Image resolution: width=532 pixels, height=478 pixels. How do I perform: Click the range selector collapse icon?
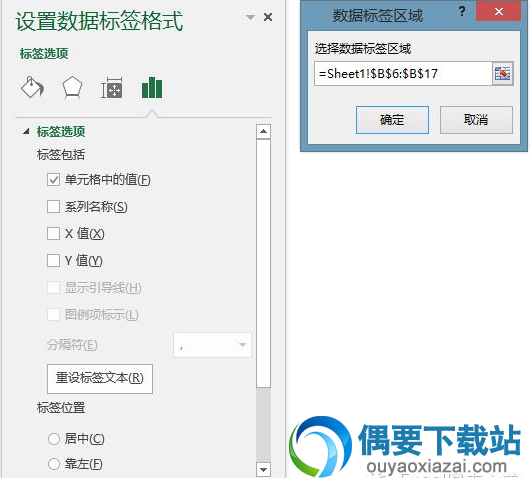click(502, 74)
